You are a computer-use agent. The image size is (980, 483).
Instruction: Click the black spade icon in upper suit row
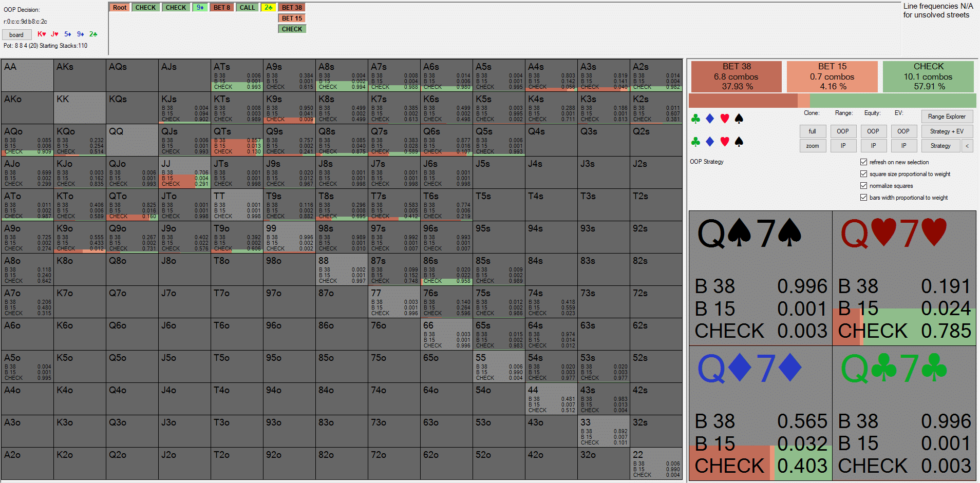click(x=739, y=119)
